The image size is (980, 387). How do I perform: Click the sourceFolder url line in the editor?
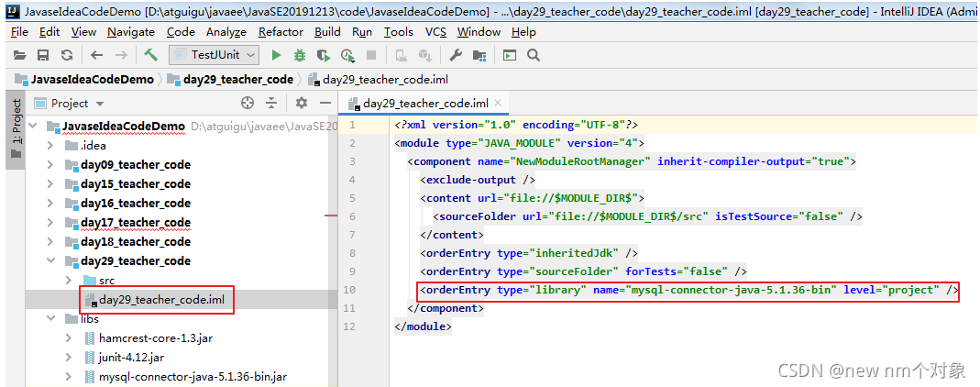click(647, 216)
